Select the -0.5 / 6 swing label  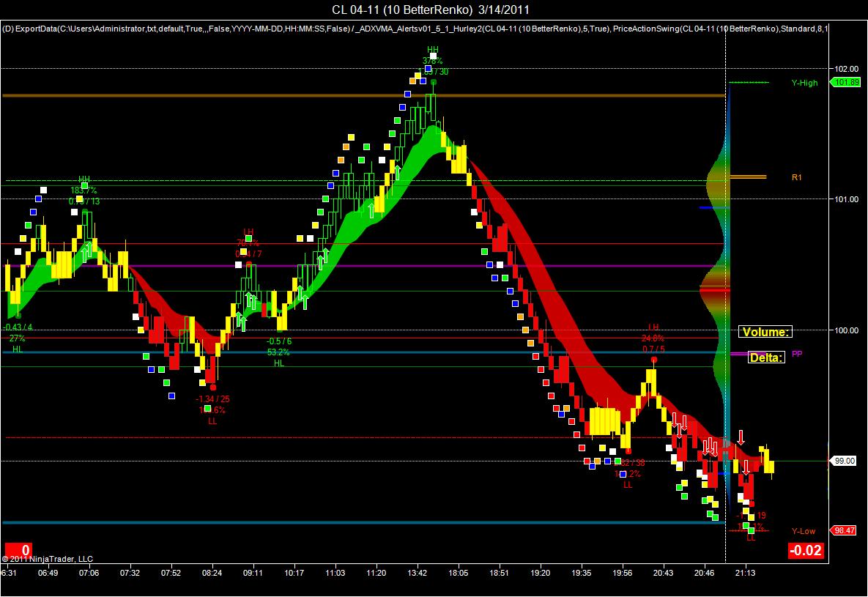(x=279, y=341)
